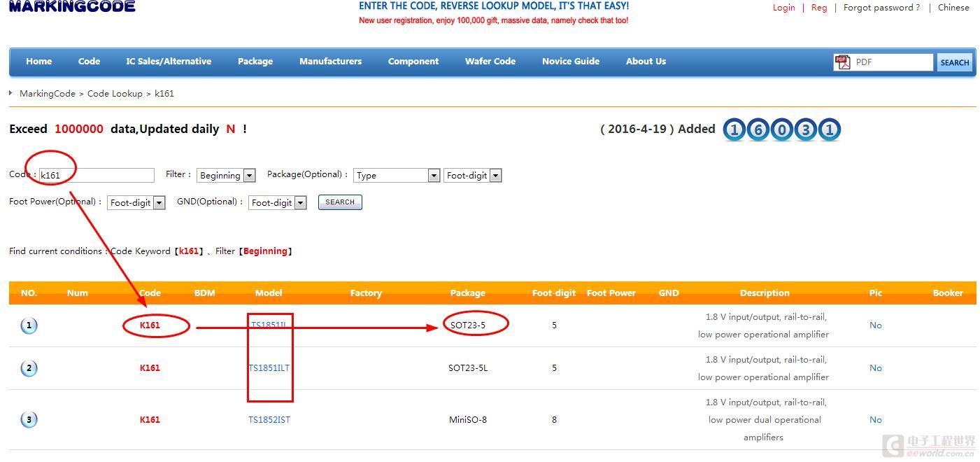Viewport: 980px width, 462px height.
Task: Click the SOT23-5L package cell
Action: [x=468, y=368]
